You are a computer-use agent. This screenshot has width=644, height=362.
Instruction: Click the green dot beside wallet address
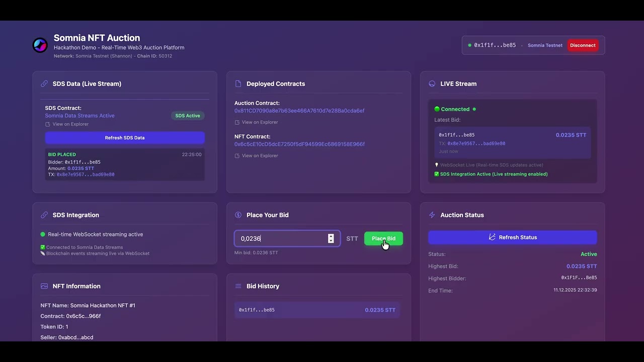point(470,45)
